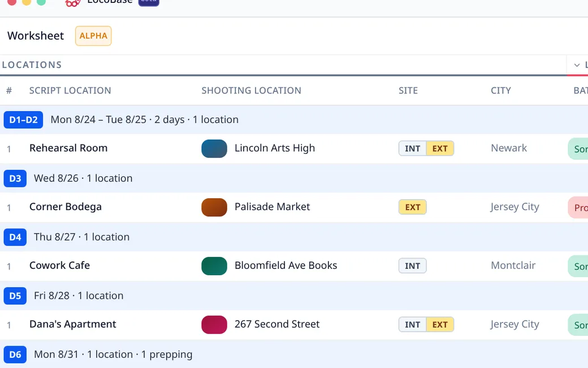Image resolution: width=588 pixels, height=368 pixels.
Task: Toggle the EXT tag in Corner Bodega row
Action: coord(413,207)
